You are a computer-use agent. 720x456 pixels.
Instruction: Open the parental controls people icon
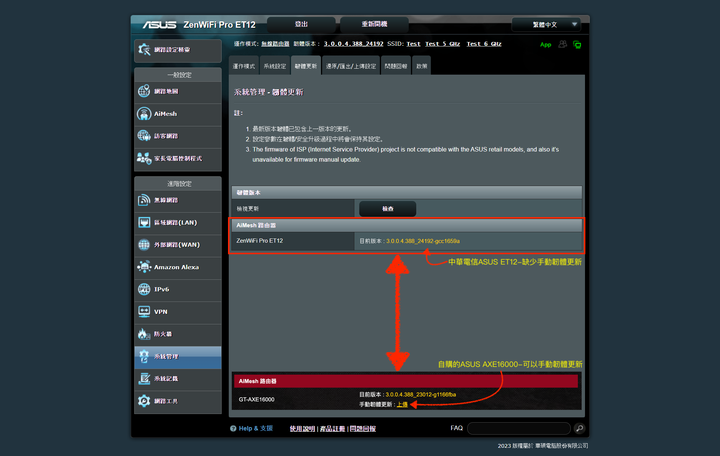tap(144, 158)
